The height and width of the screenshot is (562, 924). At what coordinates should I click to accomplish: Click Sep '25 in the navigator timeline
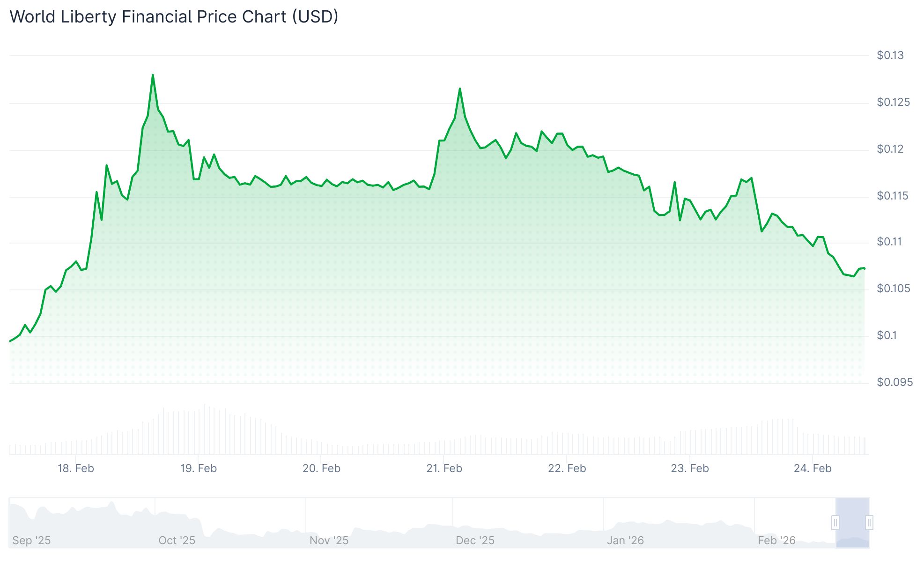tap(33, 540)
